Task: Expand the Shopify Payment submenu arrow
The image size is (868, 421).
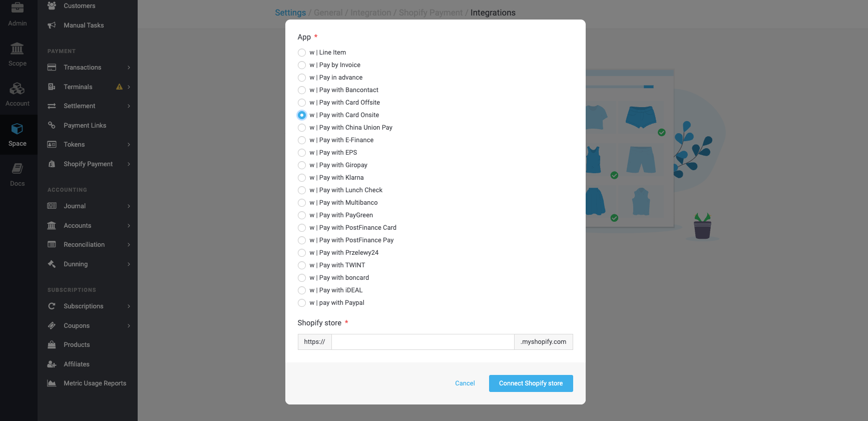Action: (x=129, y=164)
